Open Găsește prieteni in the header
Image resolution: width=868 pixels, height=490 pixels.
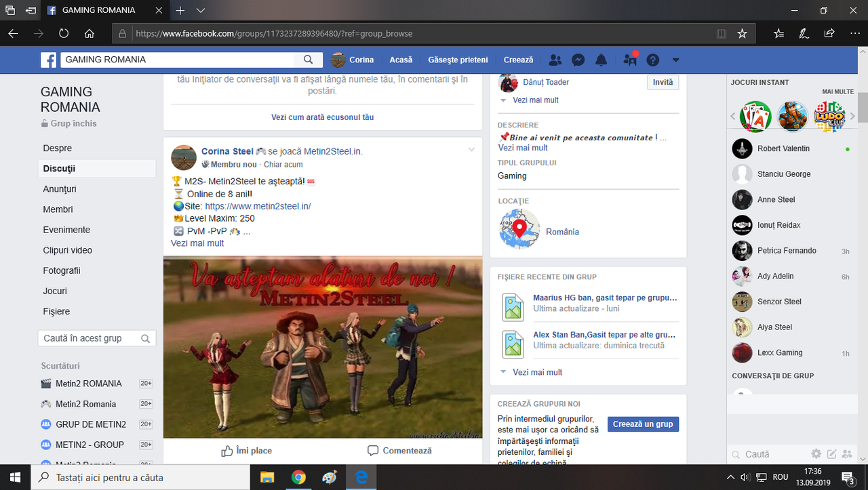458,60
